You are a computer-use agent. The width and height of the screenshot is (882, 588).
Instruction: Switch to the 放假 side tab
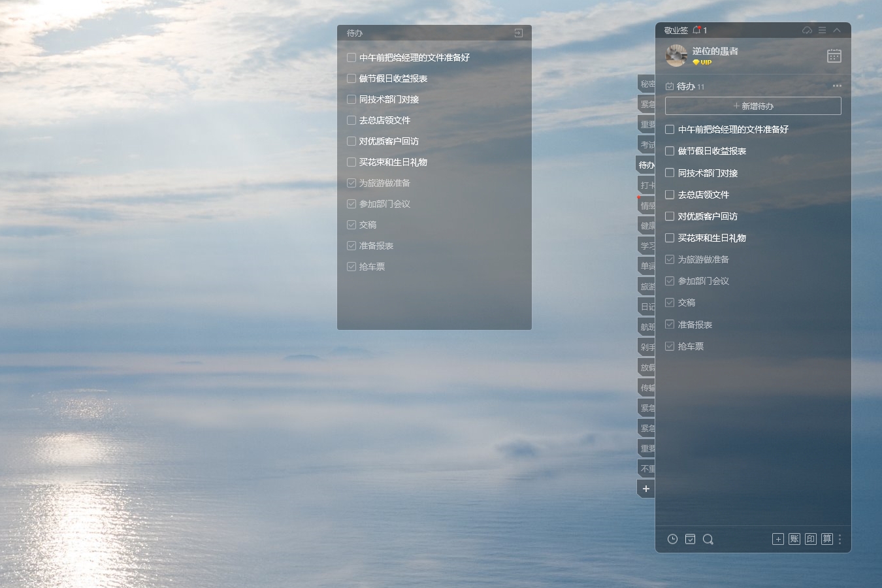coord(647,367)
